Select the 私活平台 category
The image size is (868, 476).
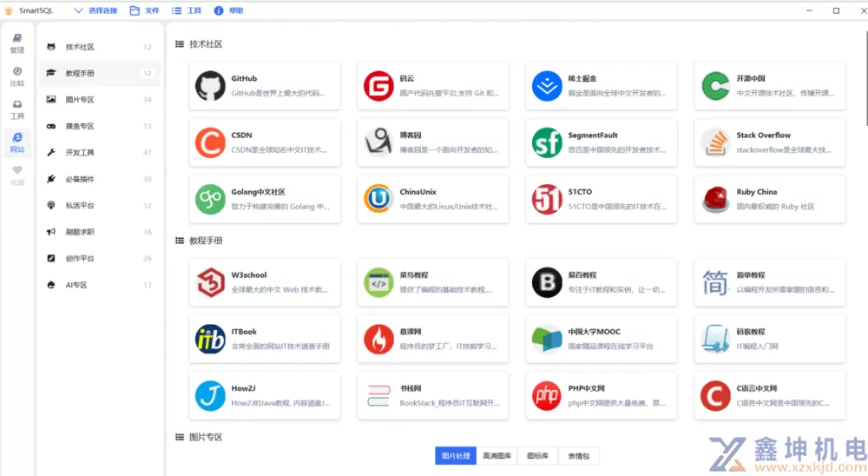click(100, 205)
